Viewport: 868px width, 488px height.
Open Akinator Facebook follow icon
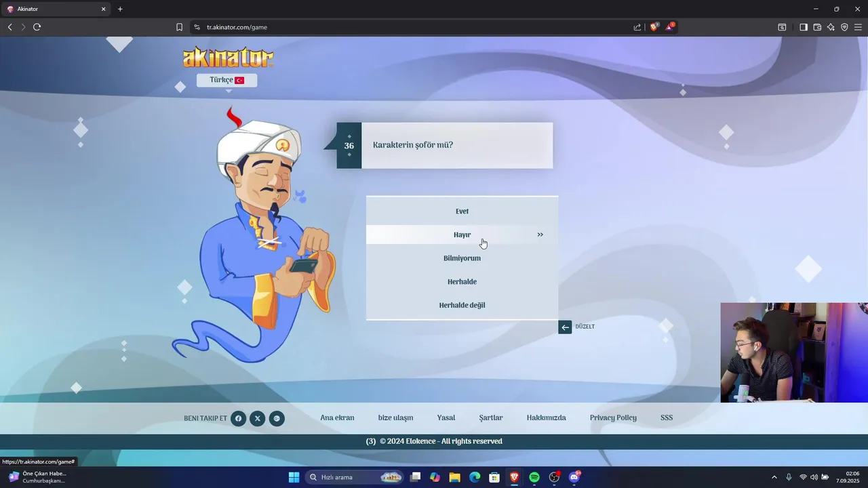[x=238, y=418]
